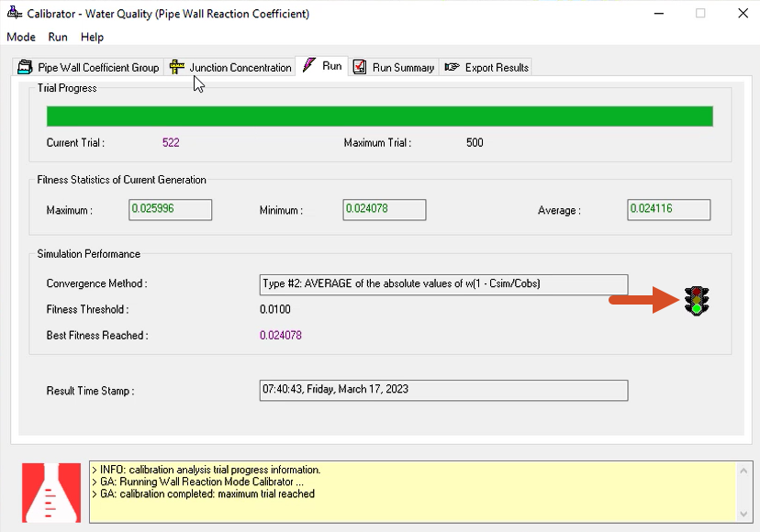This screenshot has width=760, height=532.
Task: Click the Minimum fitness value field 0.024078
Action: [x=385, y=209]
